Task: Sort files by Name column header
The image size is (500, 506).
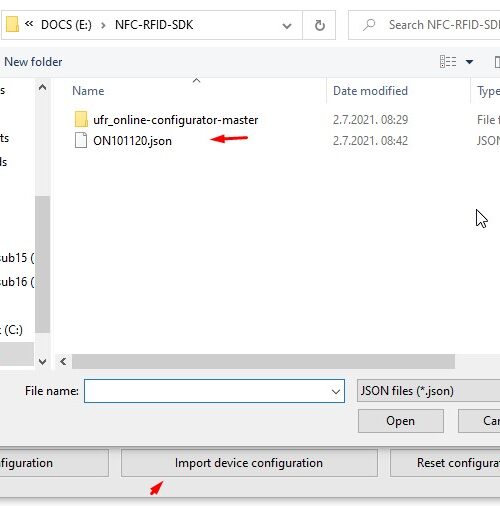Action: pos(88,91)
